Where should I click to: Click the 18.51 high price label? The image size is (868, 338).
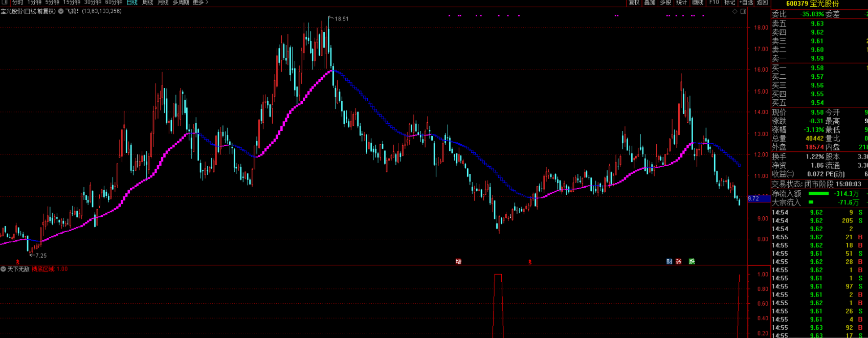[341, 19]
